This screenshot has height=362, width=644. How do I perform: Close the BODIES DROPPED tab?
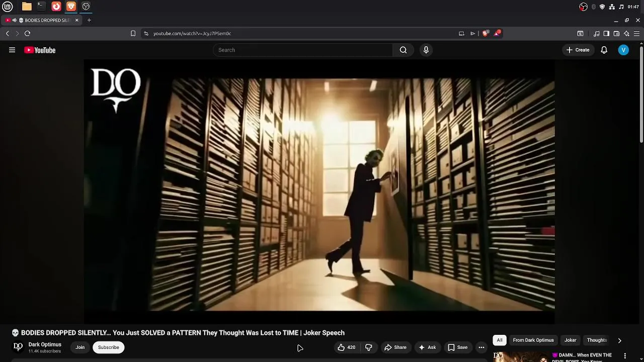(x=77, y=20)
